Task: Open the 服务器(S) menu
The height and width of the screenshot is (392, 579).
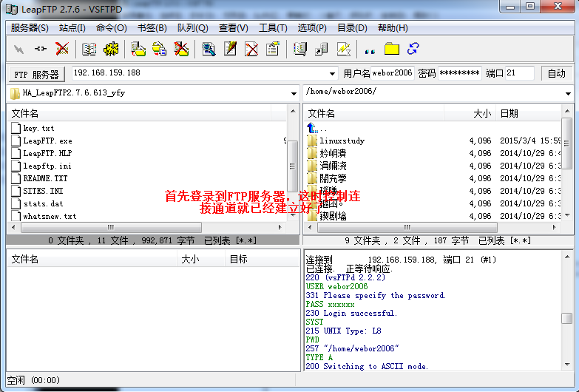Action: pos(30,28)
